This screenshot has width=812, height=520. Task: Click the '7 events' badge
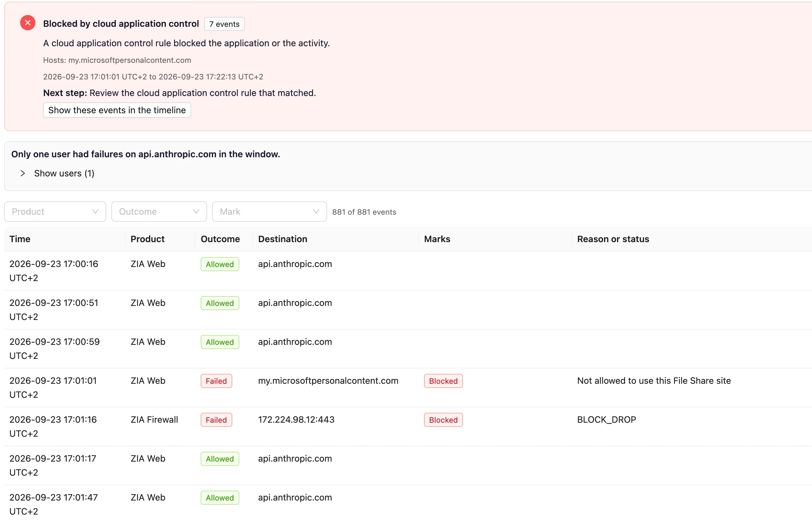[x=224, y=24]
